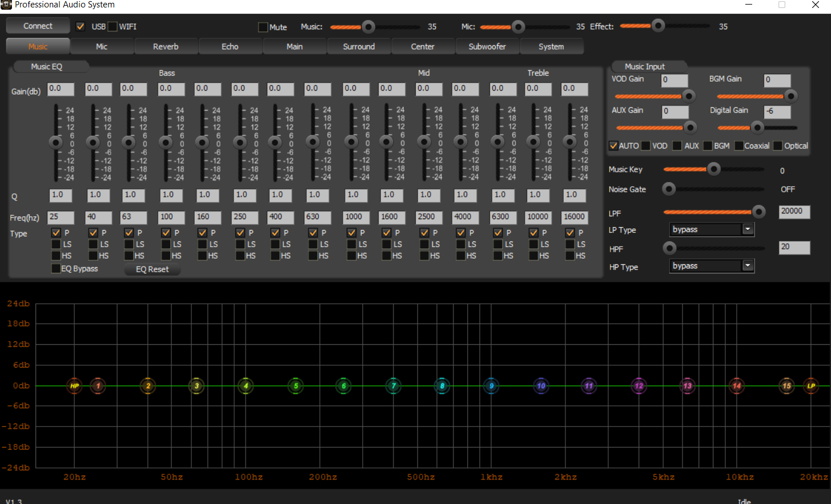Select EQ band node 5 on the graph

click(x=295, y=386)
